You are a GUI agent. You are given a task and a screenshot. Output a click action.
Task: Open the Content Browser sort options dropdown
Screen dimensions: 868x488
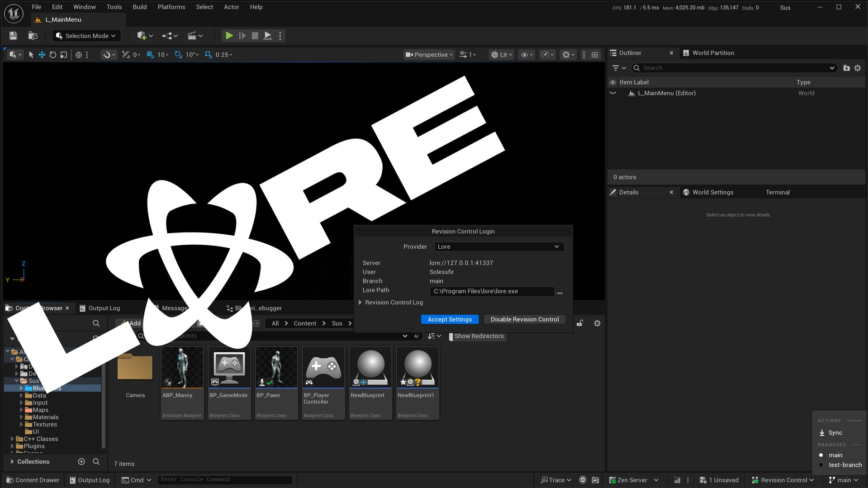point(434,336)
